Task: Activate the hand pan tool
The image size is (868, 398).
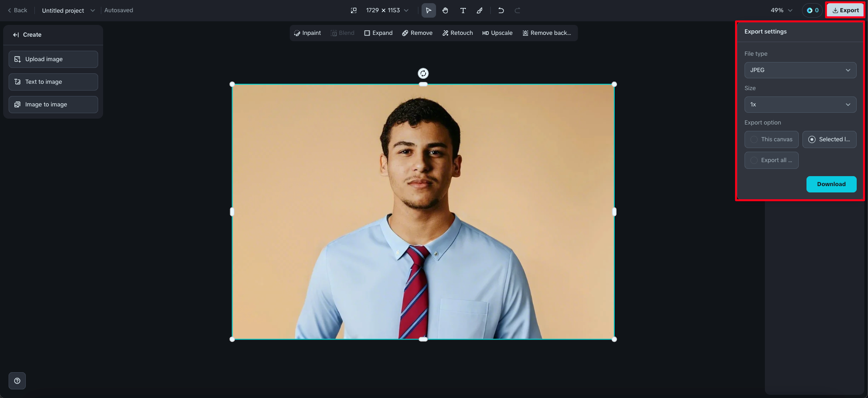Action: click(446, 10)
